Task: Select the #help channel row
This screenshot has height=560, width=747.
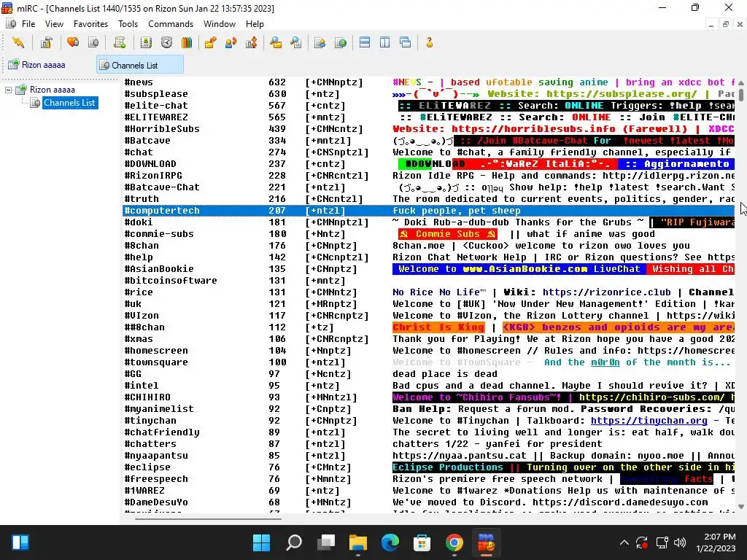Action: (x=428, y=257)
